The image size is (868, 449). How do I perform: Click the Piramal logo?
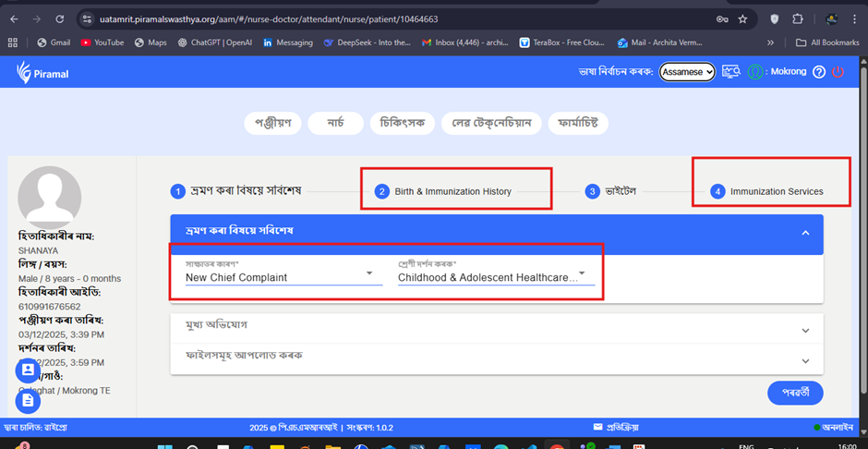[42, 73]
